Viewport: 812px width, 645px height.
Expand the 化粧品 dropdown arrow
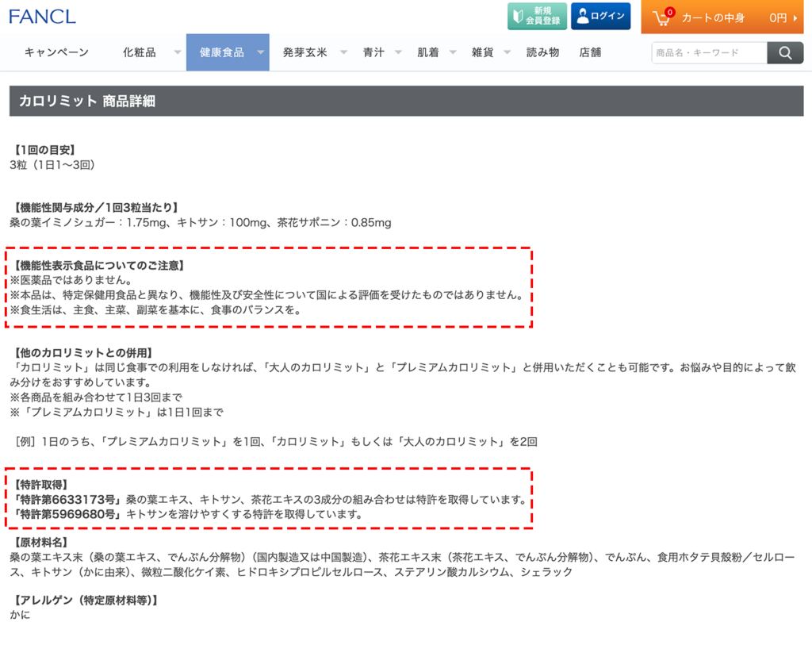[x=177, y=52]
